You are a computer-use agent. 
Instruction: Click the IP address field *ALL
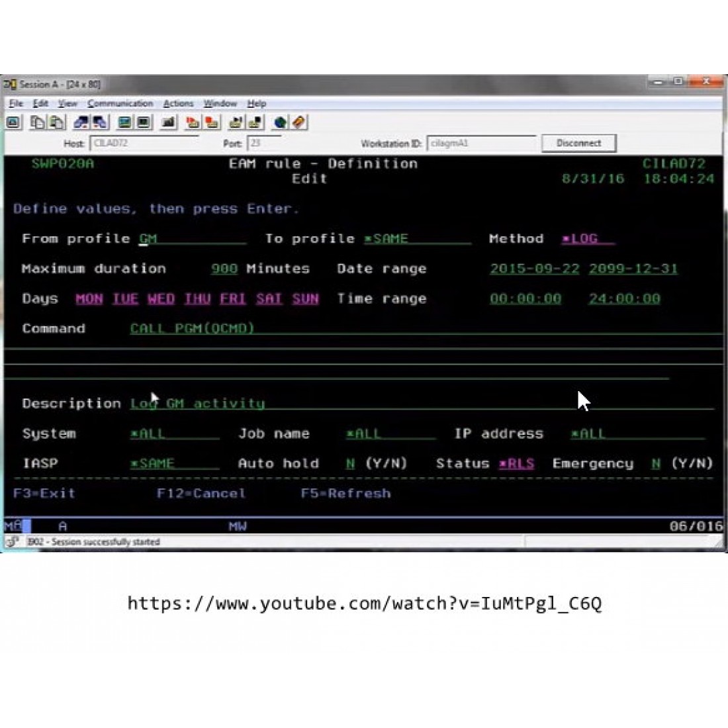click(638, 434)
